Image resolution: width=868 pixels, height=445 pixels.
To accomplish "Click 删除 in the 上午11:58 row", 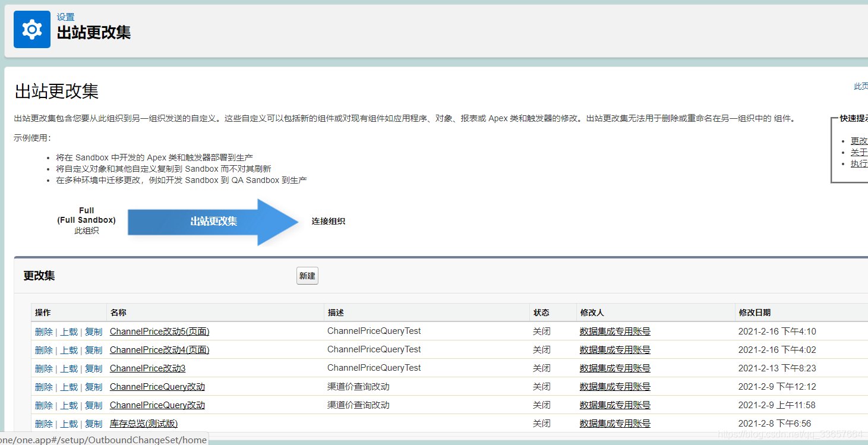I will tap(44, 405).
